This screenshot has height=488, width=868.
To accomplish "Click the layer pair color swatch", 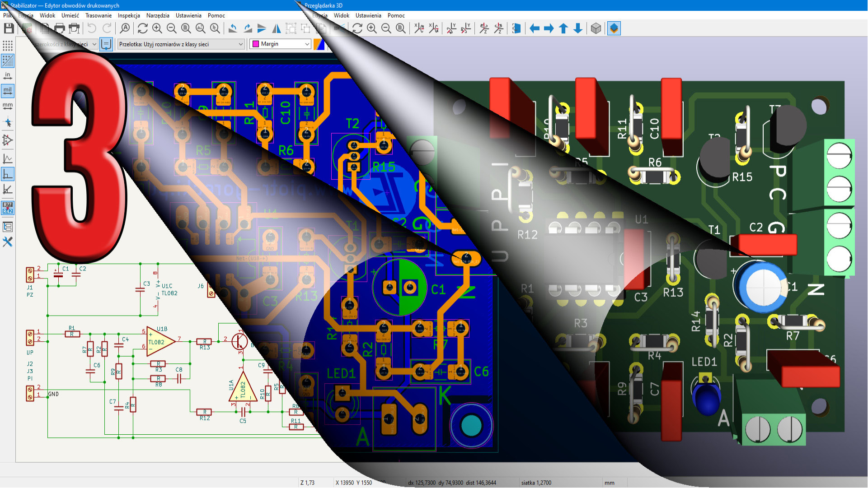I will pyautogui.click(x=319, y=44).
